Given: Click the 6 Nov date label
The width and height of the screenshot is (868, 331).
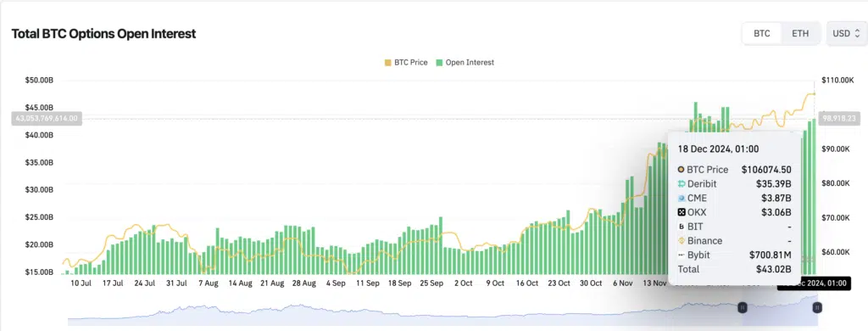Looking at the screenshot, I should (x=623, y=283).
